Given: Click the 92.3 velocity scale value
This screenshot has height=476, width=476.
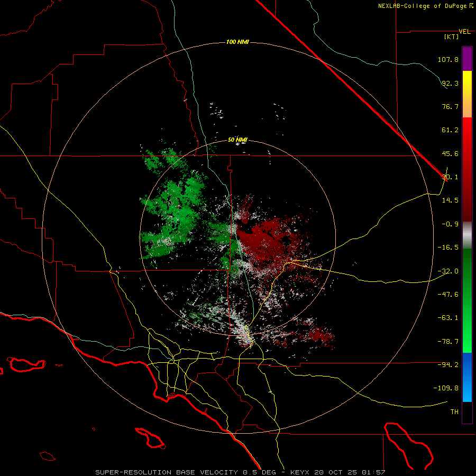Looking at the screenshot, I should tap(450, 83).
